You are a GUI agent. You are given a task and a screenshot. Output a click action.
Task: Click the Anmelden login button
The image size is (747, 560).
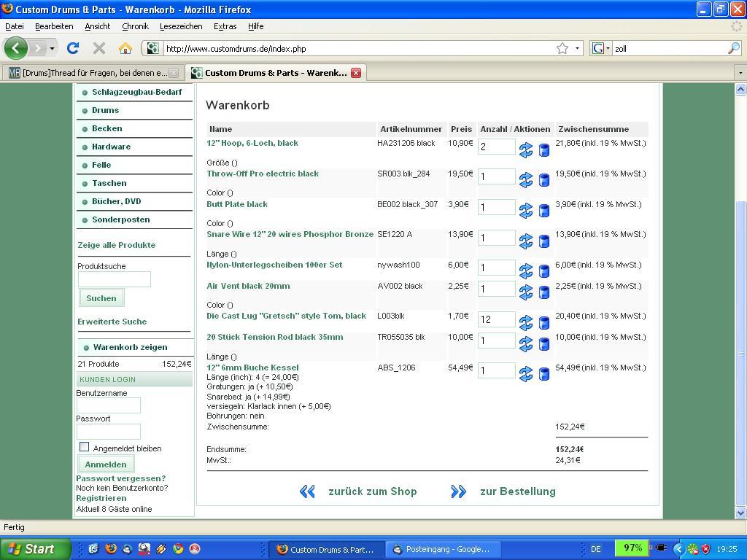point(106,464)
